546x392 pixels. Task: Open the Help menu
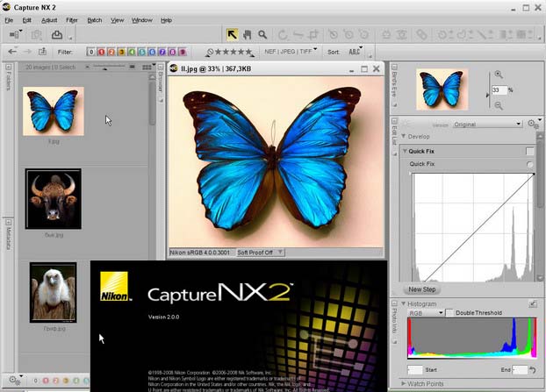pyautogui.click(x=167, y=20)
